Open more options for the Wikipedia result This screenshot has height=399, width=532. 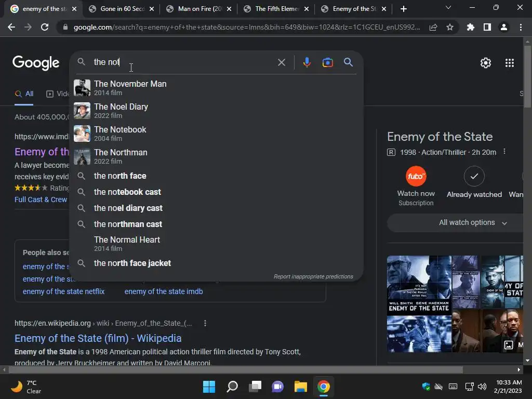point(205,323)
